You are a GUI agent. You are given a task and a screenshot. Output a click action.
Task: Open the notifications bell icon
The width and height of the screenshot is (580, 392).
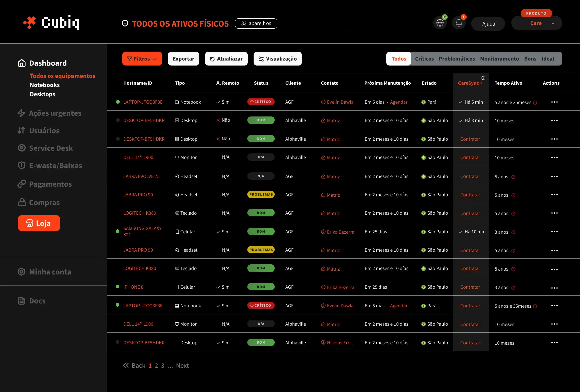click(x=458, y=22)
